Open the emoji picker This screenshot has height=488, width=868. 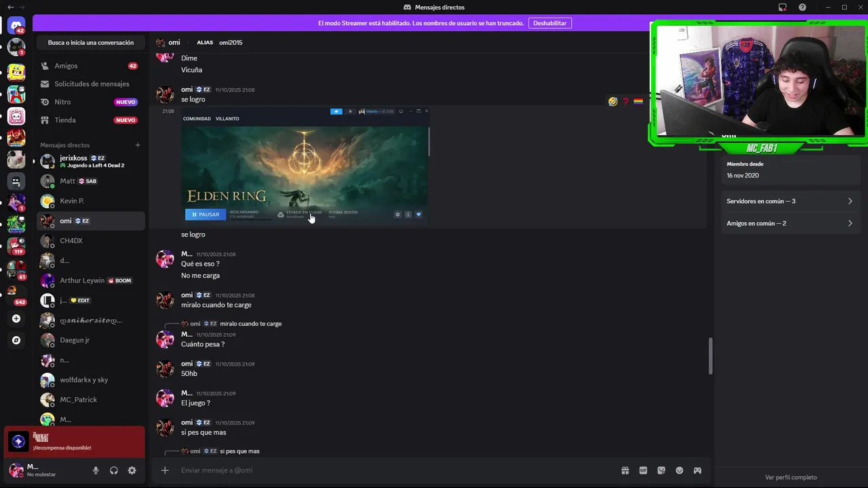tap(679, 470)
